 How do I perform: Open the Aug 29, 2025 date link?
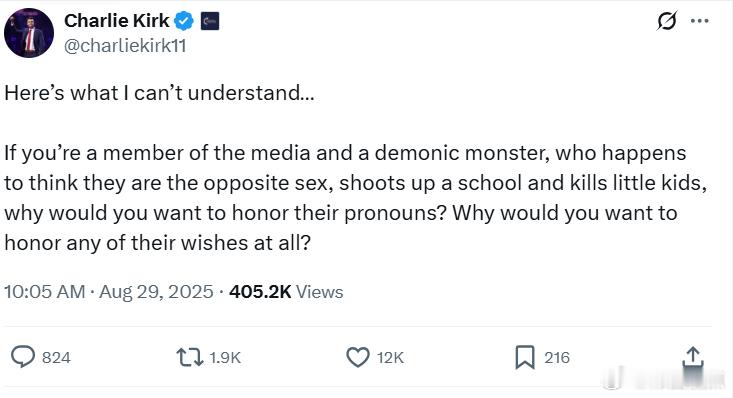coord(156,292)
